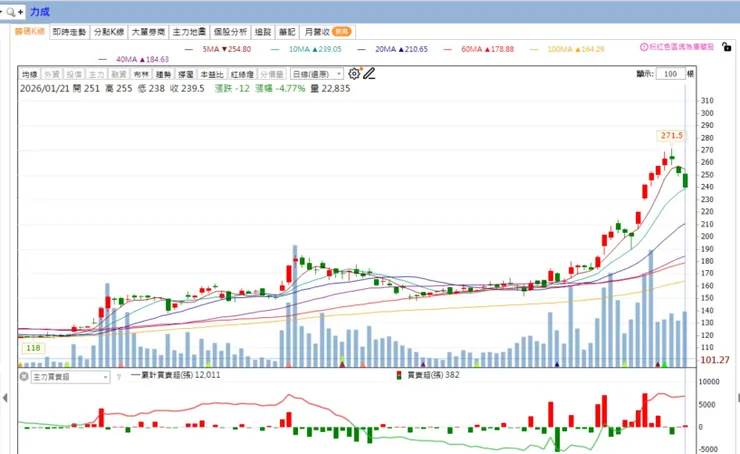The height and width of the screenshot is (454, 740).
Task: Switch to the 筆記 tab
Action: point(287,32)
